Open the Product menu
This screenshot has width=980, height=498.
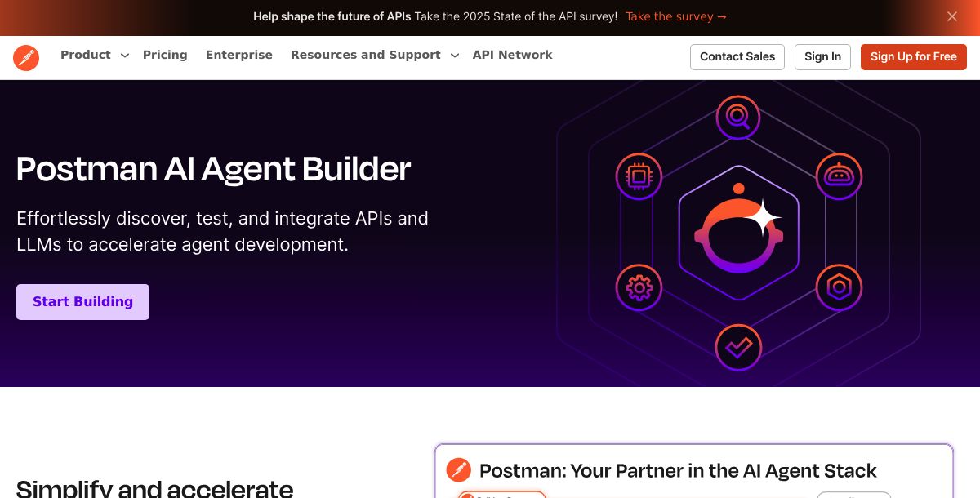86,55
